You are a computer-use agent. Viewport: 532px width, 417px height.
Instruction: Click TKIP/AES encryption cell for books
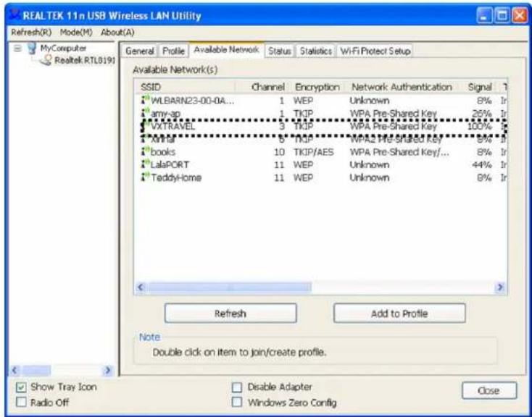coord(314,152)
